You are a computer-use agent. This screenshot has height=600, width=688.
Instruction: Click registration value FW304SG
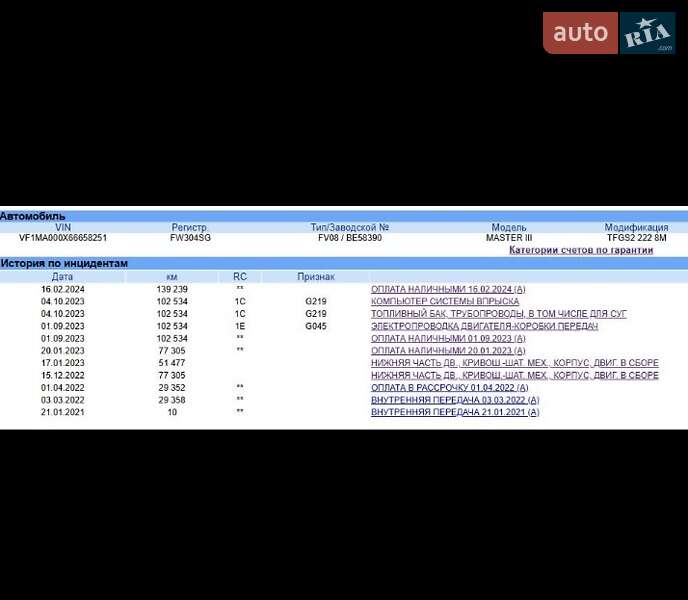coord(190,238)
